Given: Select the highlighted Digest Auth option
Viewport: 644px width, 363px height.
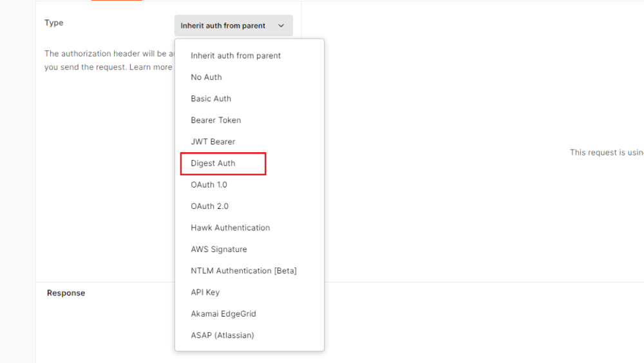Looking at the screenshot, I should point(213,163).
